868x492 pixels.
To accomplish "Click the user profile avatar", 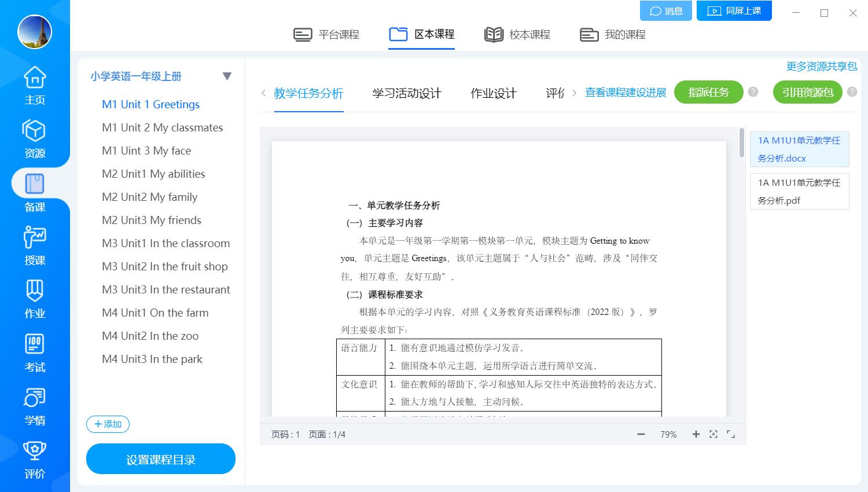I will 35,31.
